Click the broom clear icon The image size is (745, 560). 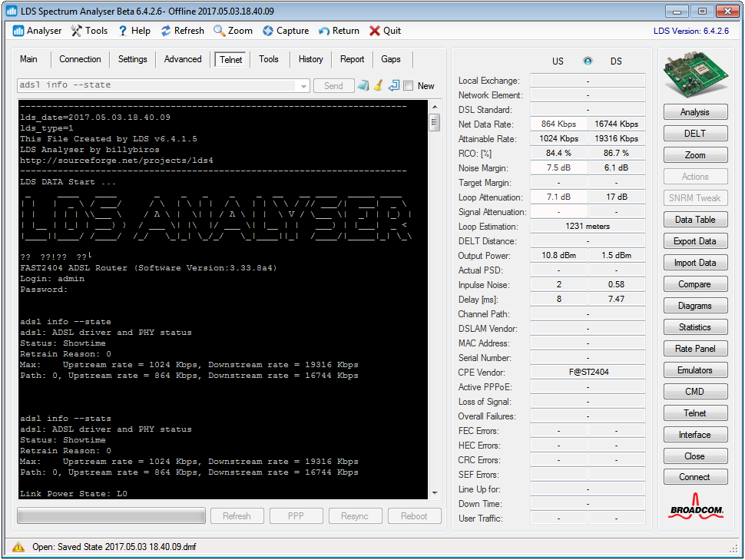click(x=378, y=85)
